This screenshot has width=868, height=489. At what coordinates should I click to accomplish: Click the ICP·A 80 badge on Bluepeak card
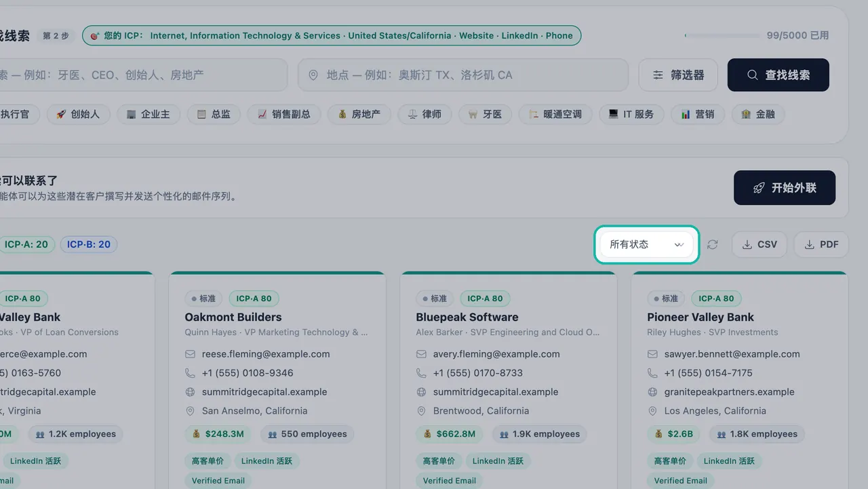tap(486, 298)
